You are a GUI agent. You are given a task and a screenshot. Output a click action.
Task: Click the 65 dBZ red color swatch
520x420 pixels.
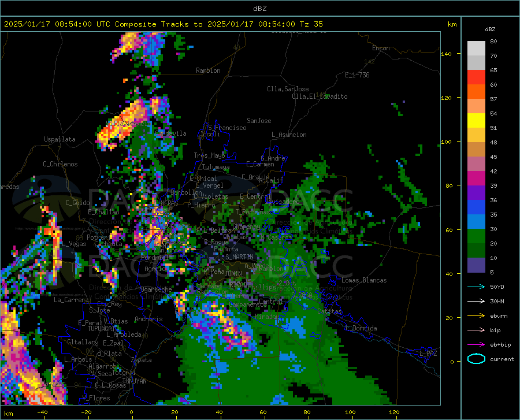[x=476, y=77]
